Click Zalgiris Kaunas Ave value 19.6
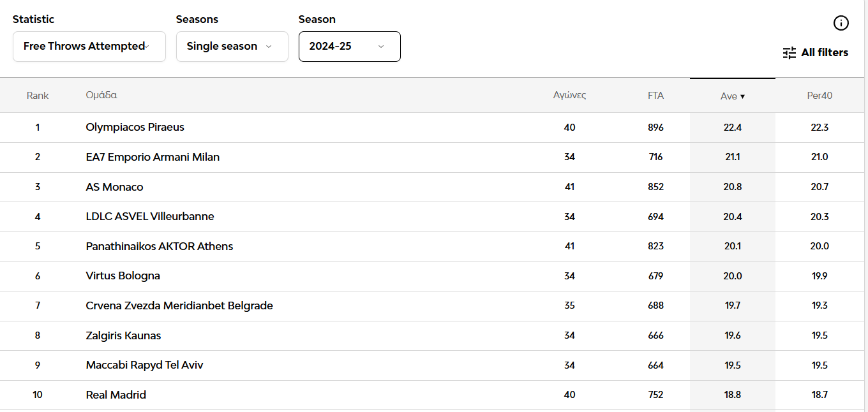 point(733,335)
